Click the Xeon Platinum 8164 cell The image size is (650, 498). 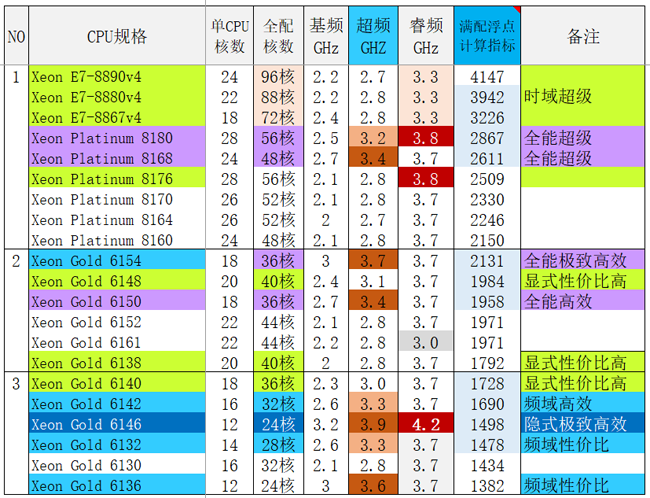[117, 219]
